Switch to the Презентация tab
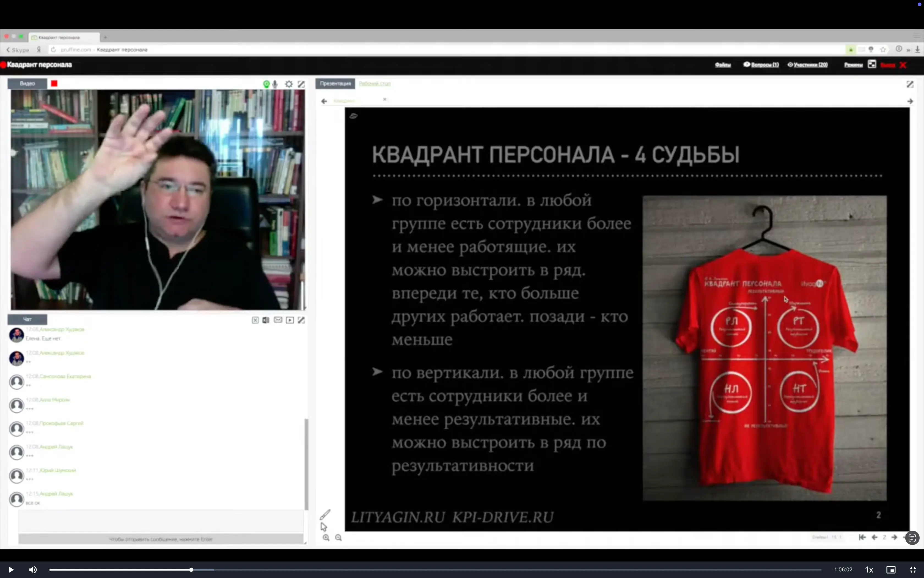The width and height of the screenshot is (924, 578). click(x=335, y=83)
